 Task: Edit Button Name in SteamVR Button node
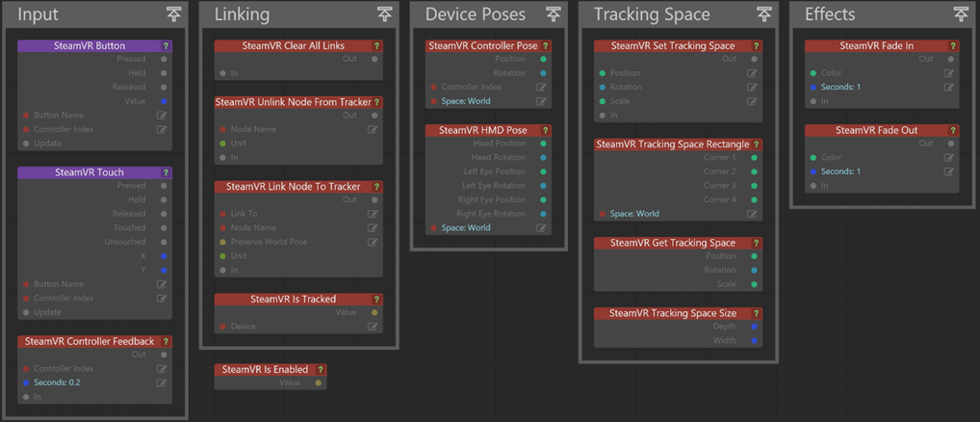(x=162, y=116)
